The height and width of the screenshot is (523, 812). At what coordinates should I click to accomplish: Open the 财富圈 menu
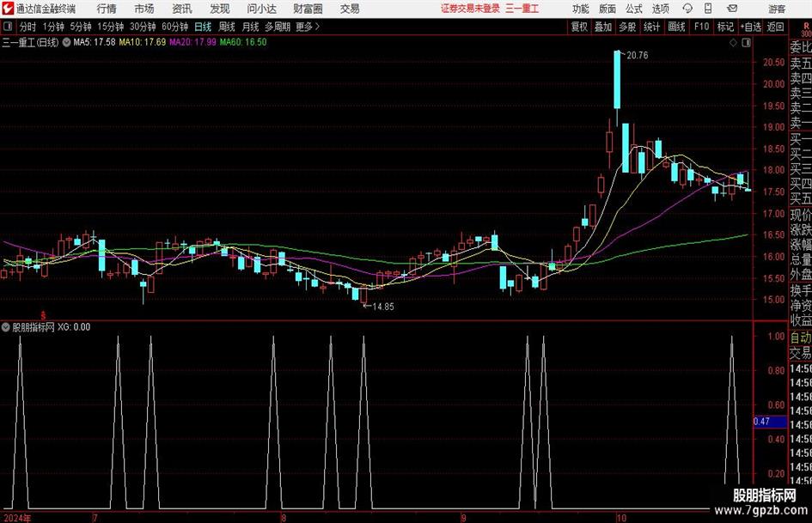[308, 9]
